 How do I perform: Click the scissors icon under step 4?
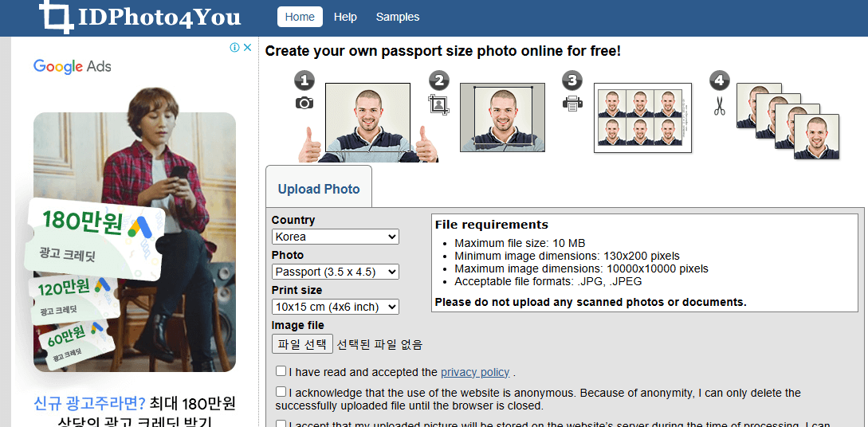(x=719, y=106)
